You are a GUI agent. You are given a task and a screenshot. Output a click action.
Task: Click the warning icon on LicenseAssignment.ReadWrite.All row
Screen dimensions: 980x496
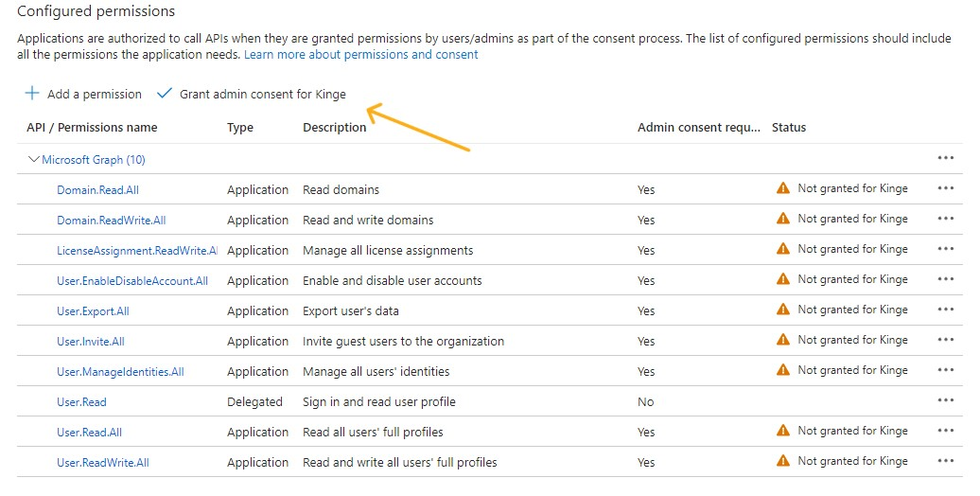pyautogui.click(x=782, y=249)
